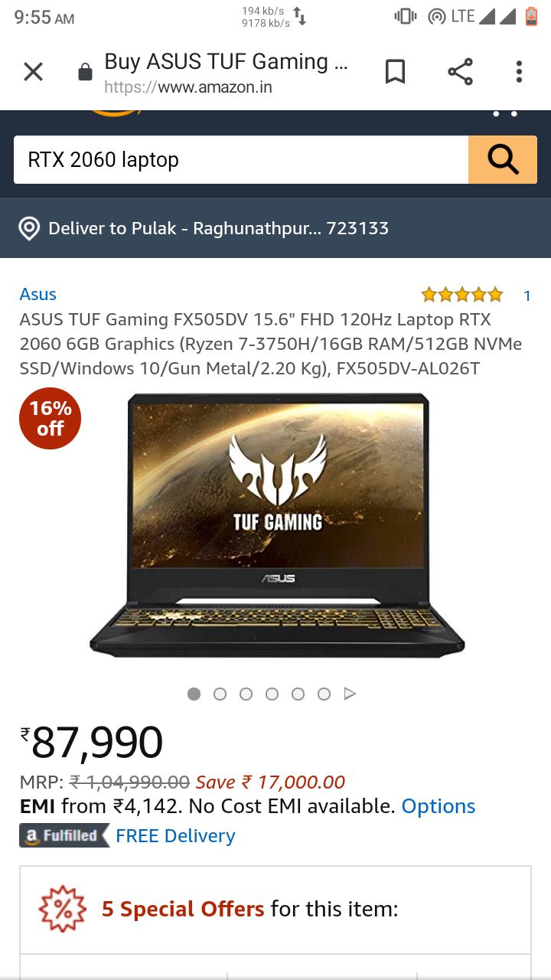This screenshot has width=551, height=980.
Task: Tap the orange search magnifier button
Action: 503,159
